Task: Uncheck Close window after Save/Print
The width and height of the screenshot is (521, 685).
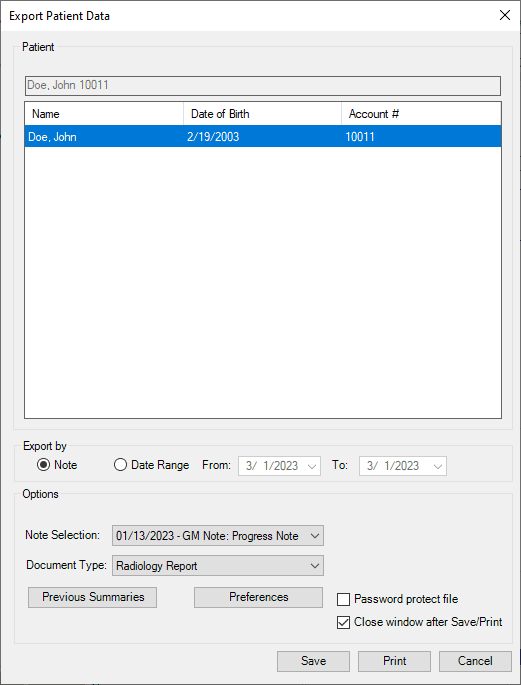Action: (344, 622)
